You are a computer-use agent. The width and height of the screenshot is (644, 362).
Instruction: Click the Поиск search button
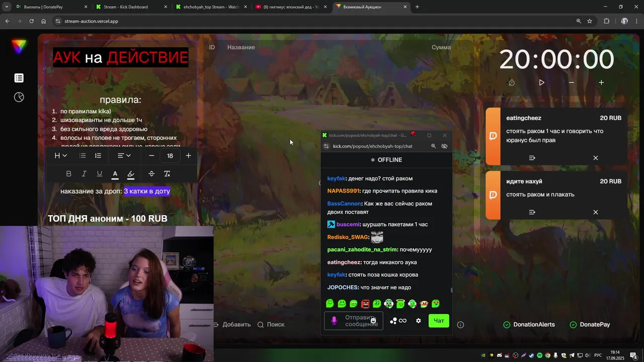tap(271, 325)
